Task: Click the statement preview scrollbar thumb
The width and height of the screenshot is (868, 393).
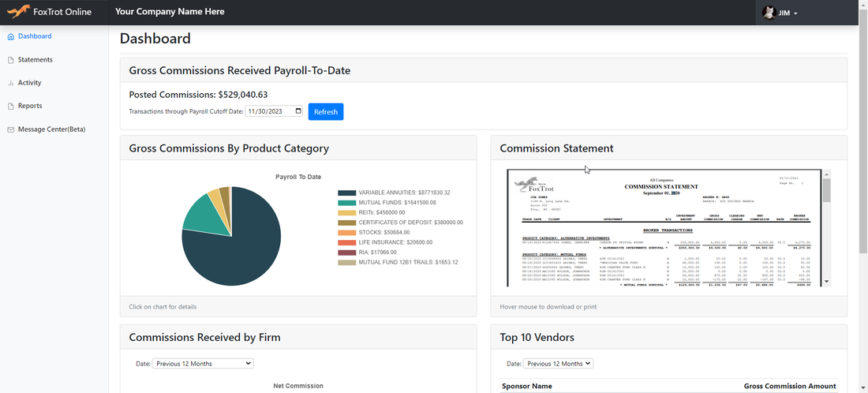Action: point(827,190)
